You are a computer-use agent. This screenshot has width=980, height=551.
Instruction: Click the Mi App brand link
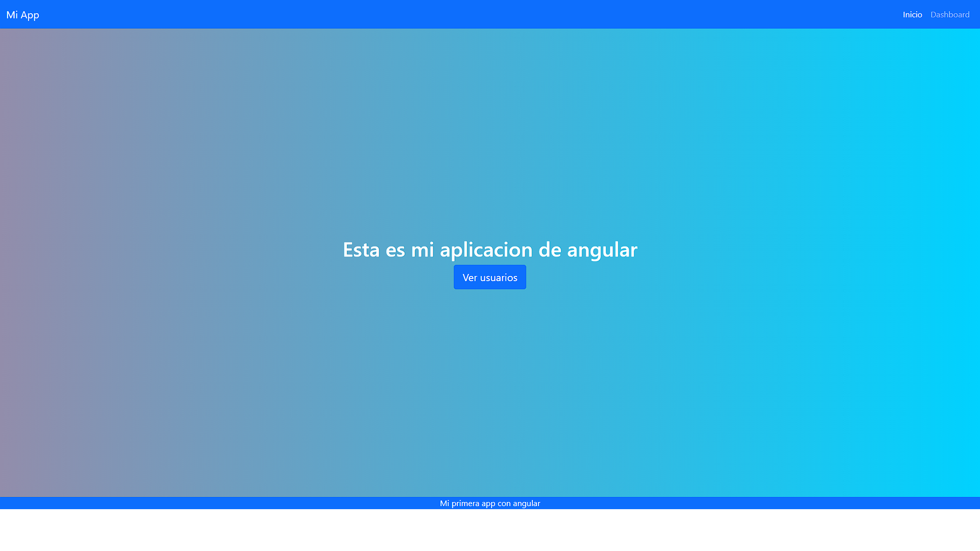(22, 15)
